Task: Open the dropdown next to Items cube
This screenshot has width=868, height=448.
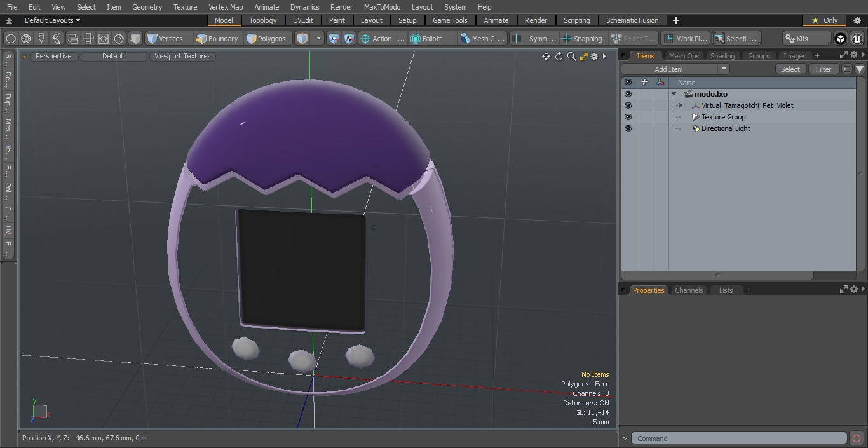Action: click(x=319, y=39)
